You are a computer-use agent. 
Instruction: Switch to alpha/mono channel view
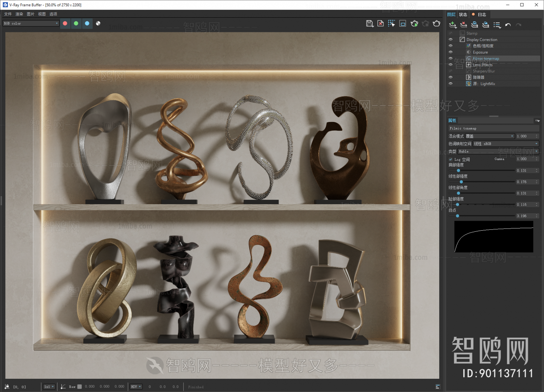[x=98, y=23]
